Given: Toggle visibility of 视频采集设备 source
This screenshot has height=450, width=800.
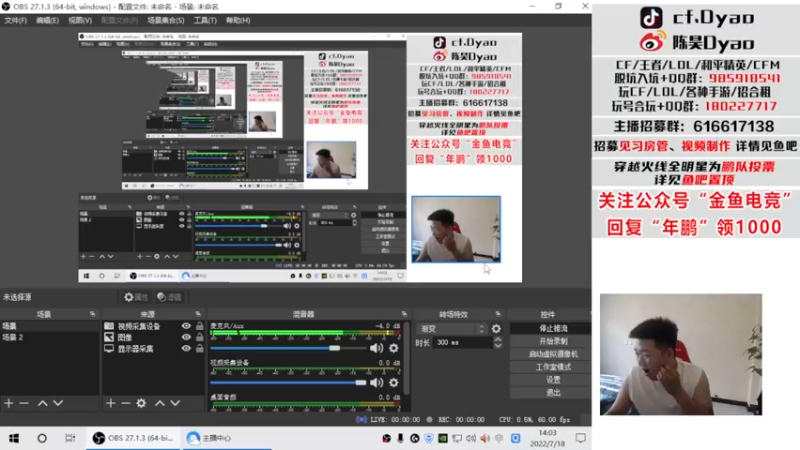Looking at the screenshot, I should [186, 326].
